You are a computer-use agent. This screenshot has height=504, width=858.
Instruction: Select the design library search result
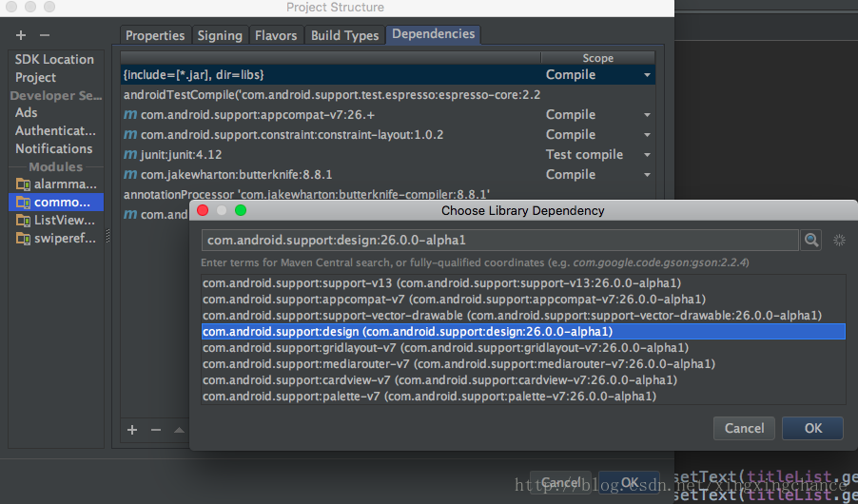[x=523, y=332]
